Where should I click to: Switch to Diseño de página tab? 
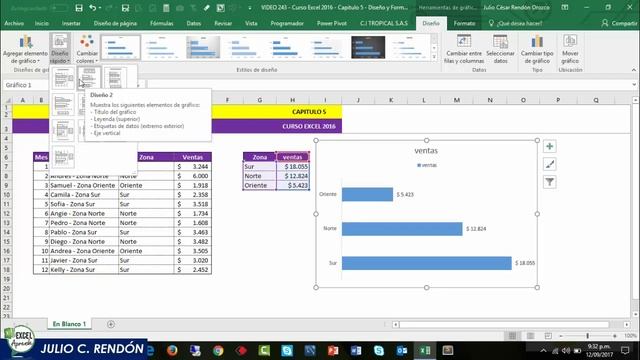115,23
